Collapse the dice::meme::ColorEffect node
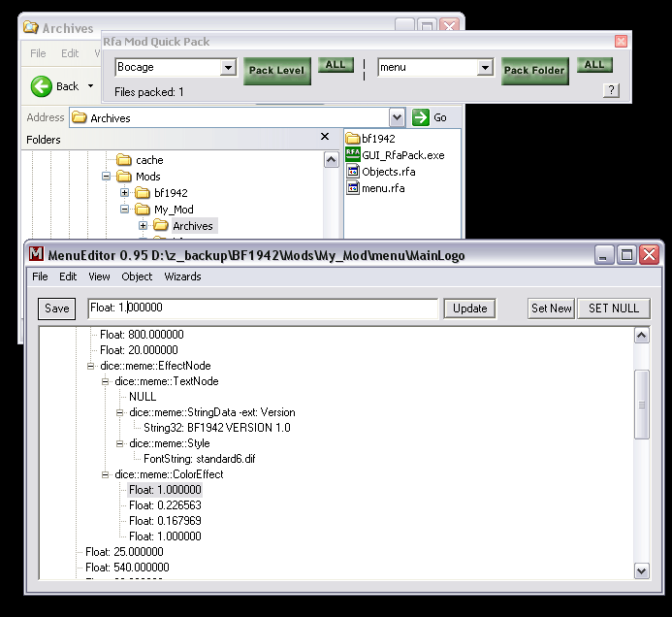Viewport: 672px width, 617px height. pos(105,474)
